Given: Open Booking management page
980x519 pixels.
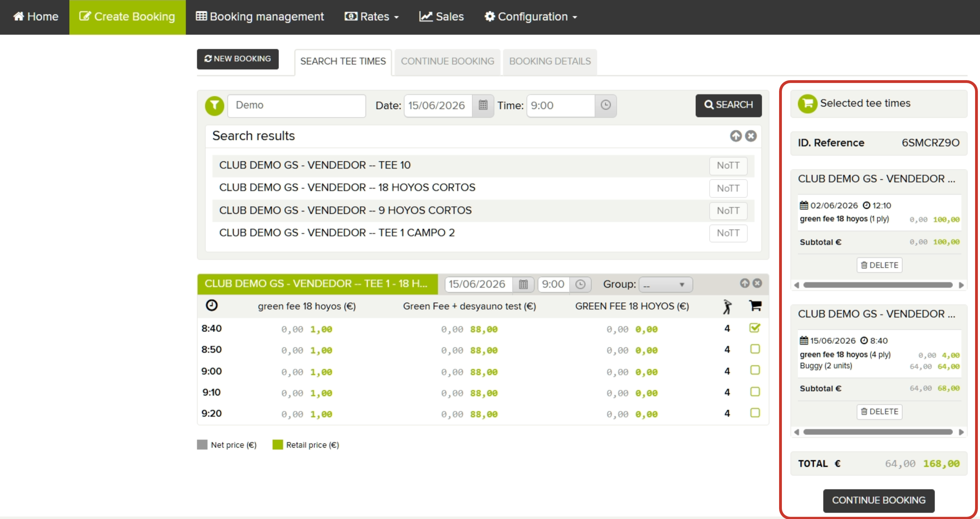Looking at the screenshot, I should (260, 17).
